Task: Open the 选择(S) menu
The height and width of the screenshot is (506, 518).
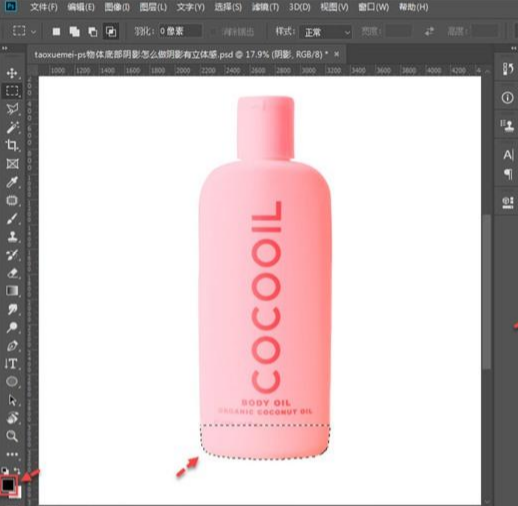Action: (x=228, y=7)
